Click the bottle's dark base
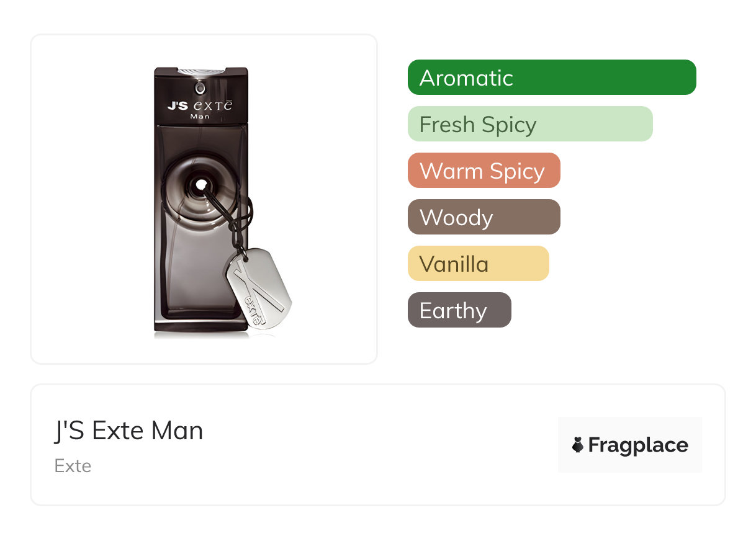The width and height of the screenshot is (756, 536). (199, 326)
